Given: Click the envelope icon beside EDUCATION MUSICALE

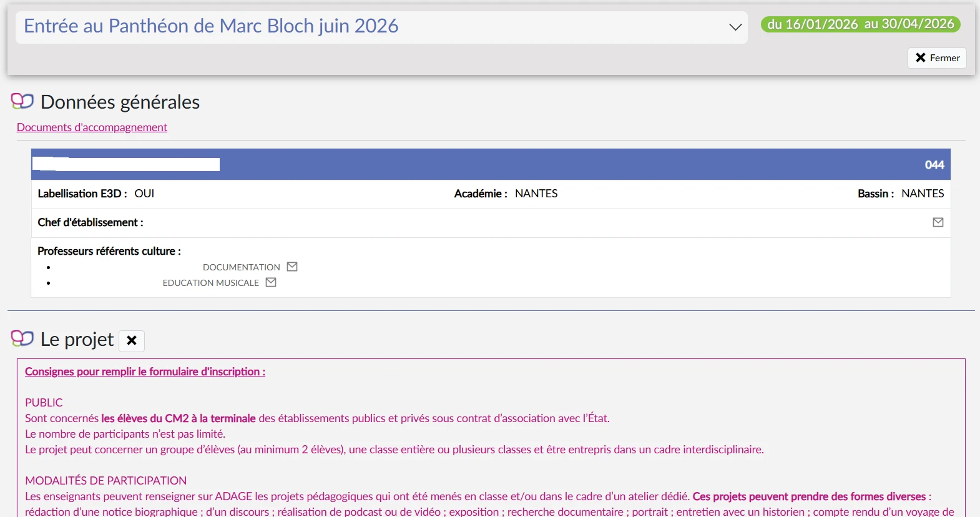Looking at the screenshot, I should click(x=271, y=282).
